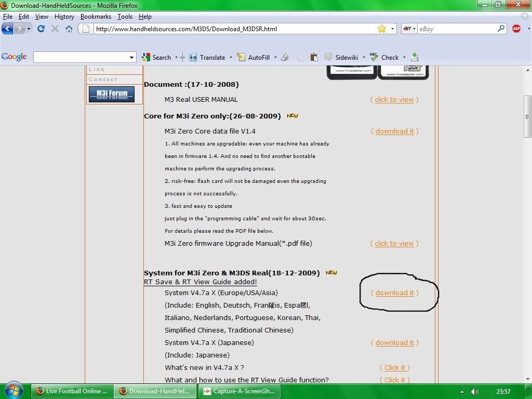This screenshot has height=399, width=532.
Task: Open Sidewiki from Google toolbar
Action: 342,57
